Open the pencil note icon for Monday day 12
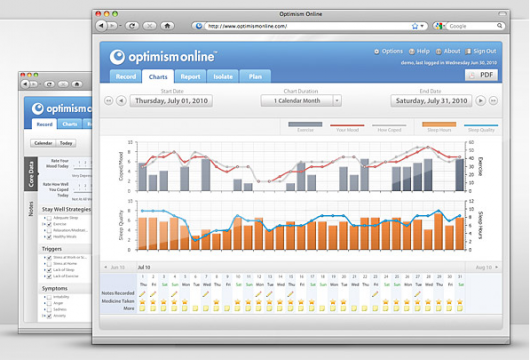530x360 pixels. [x=259, y=294]
